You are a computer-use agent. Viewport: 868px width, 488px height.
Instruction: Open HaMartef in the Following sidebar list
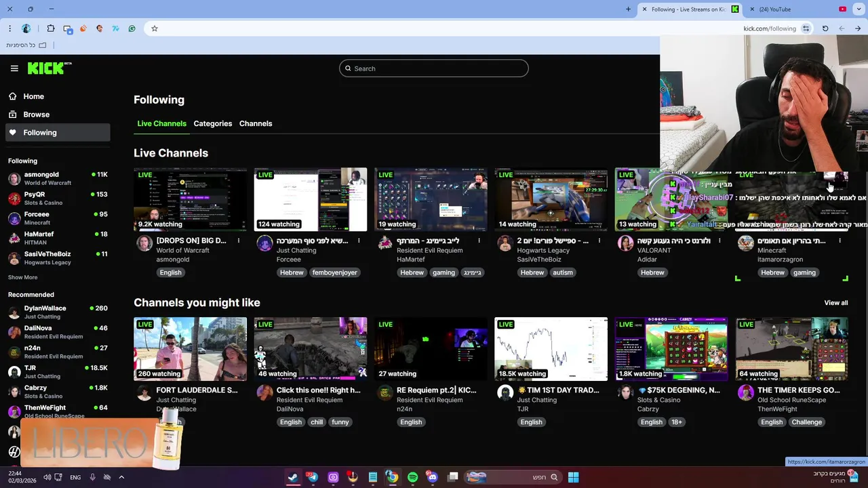[x=58, y=238]
